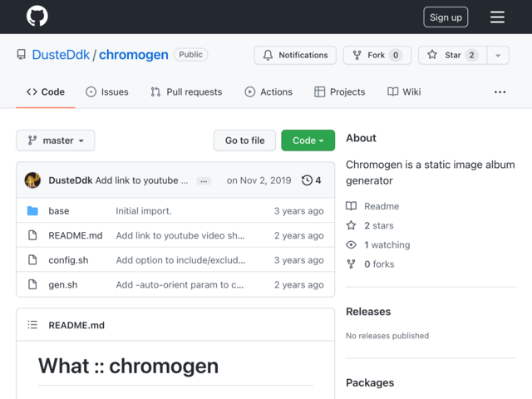Open the commit history clock icon
Image resolution: width=532 pixels, height=399 pixels.
click(x=307, y=180)
